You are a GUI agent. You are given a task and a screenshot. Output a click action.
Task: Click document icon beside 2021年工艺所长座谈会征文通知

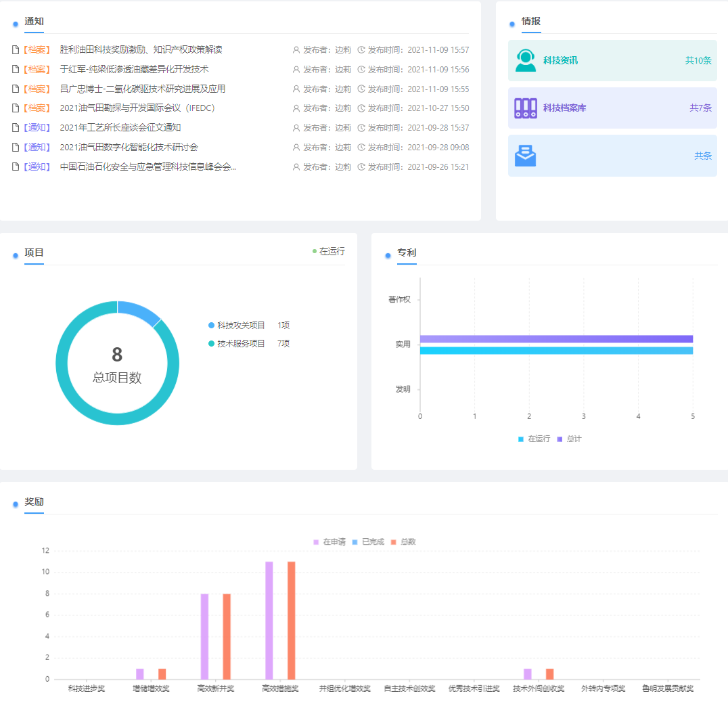tap(16, 128)
